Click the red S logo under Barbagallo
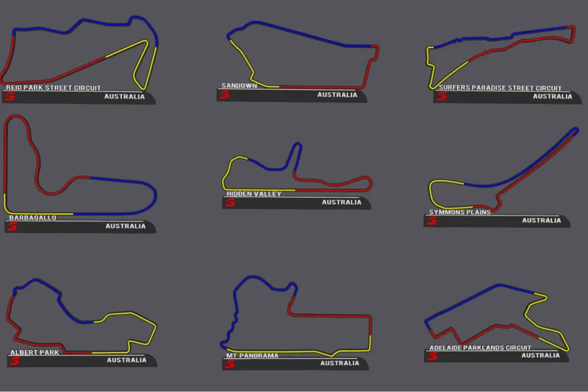The height and width of the screenshot is (392, 588). 12,227
